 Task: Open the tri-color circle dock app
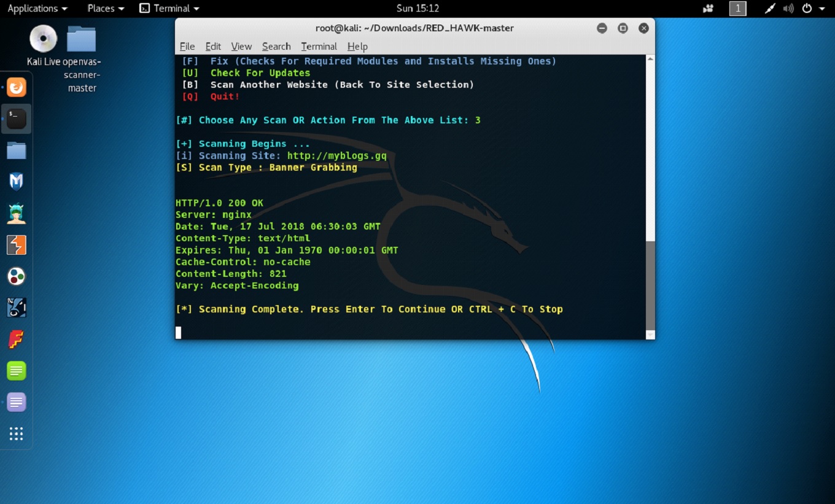17,277
